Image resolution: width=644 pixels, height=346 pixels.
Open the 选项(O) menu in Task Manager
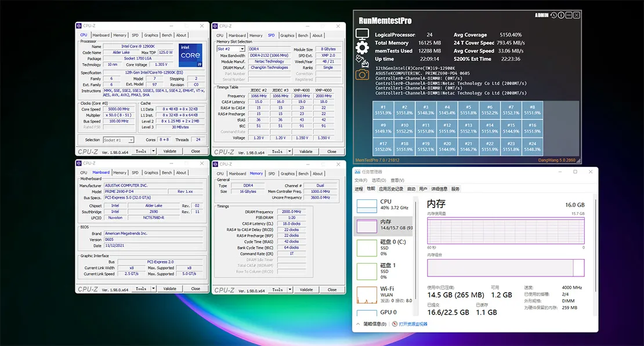click(x=379, y=180)
